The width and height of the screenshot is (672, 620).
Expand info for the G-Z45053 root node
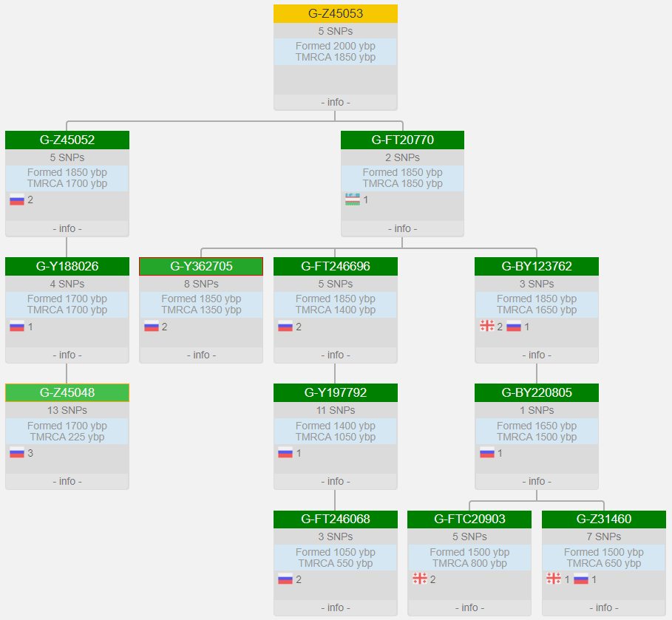point(335,102)
